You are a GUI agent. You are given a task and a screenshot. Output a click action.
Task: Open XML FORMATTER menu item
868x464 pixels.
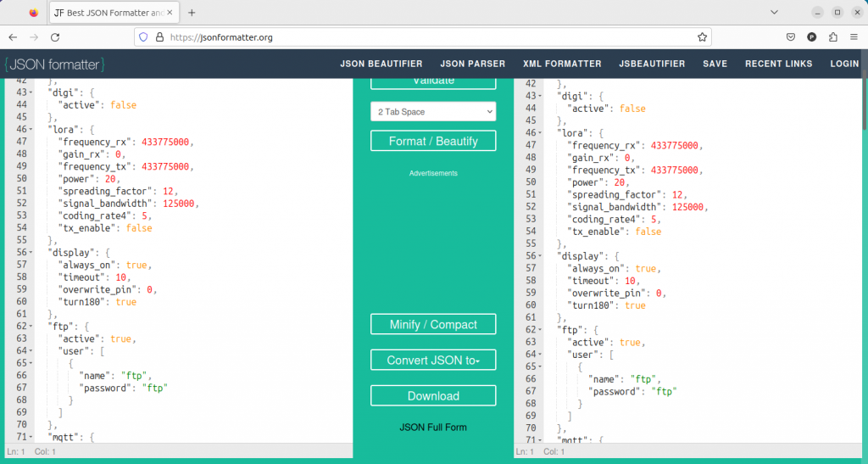click(562, 64)
